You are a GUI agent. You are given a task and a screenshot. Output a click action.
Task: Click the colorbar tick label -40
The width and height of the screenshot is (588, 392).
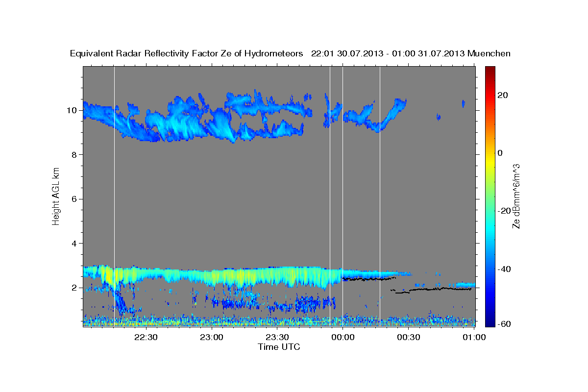coord(504,269)
